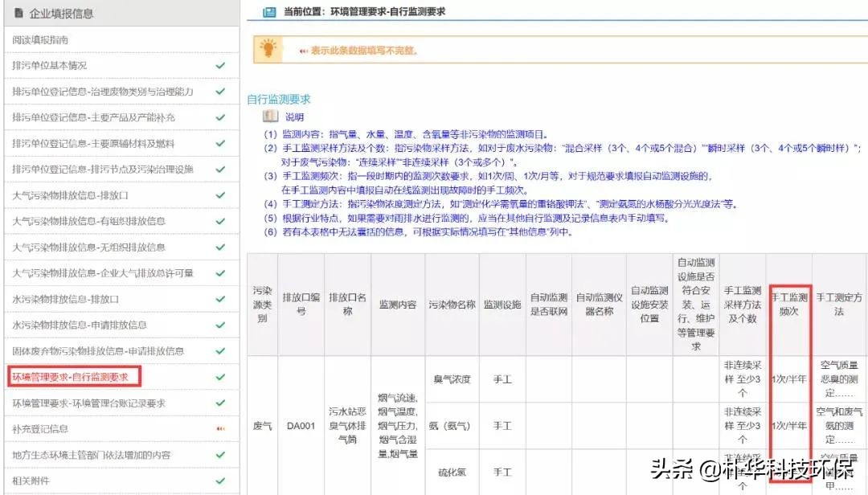Viewport: 868px width, 495px height.
Task: Click 污染源类别 column header
Action: tap(262, 305)
